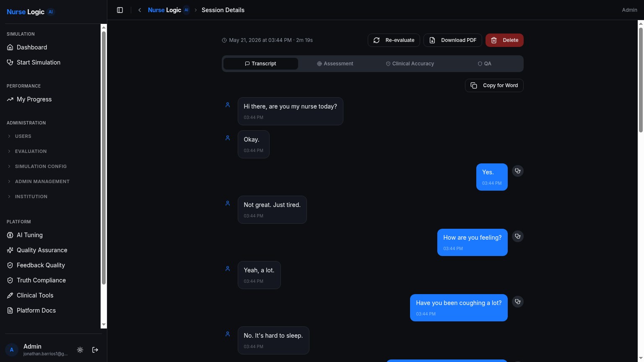Image resolution: width=644 pixels, height=362 pixels.
Task: Click the sidebar scrollbar thumb
Action: click(104, 158)
